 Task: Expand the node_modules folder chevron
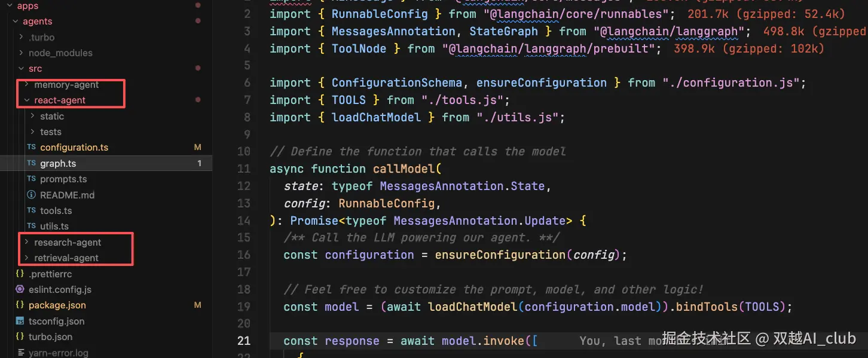(x=22, y=53)
